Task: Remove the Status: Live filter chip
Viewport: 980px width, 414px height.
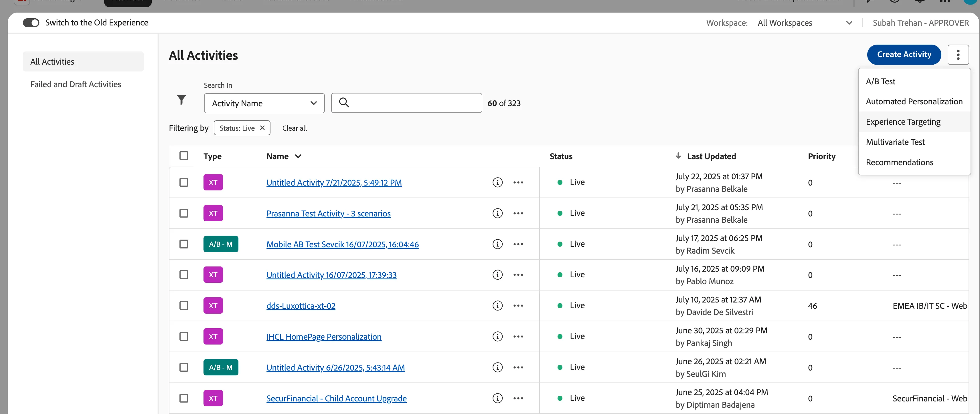Action: [x=262, y=128]
